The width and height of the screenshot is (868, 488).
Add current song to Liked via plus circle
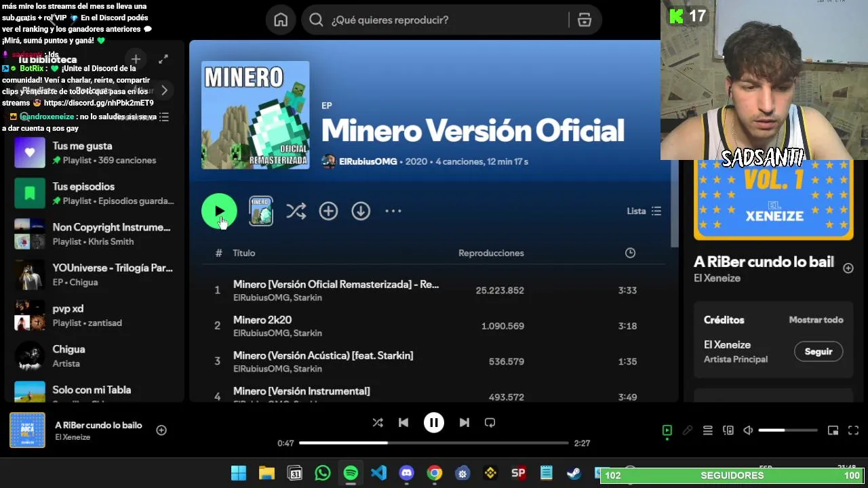(x=161, y=430)
